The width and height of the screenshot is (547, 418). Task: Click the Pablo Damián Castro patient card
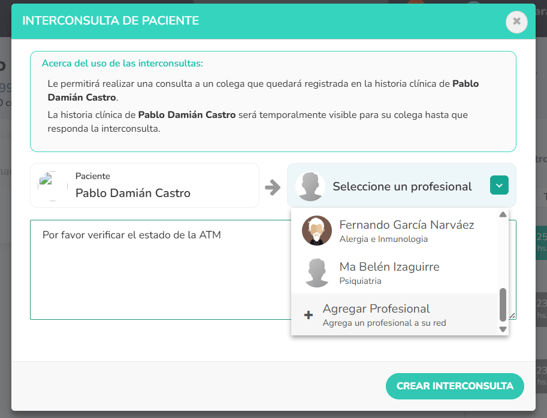(145, 186)
